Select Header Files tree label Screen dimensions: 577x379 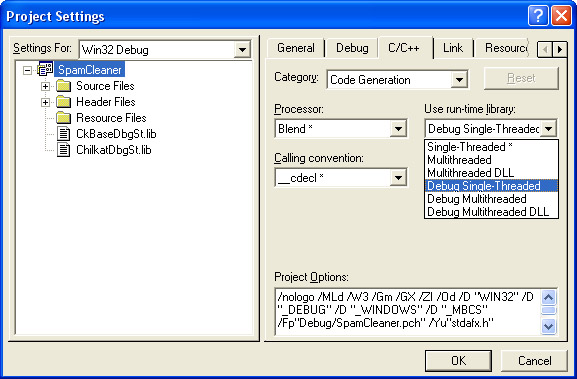tap(106, 102)
